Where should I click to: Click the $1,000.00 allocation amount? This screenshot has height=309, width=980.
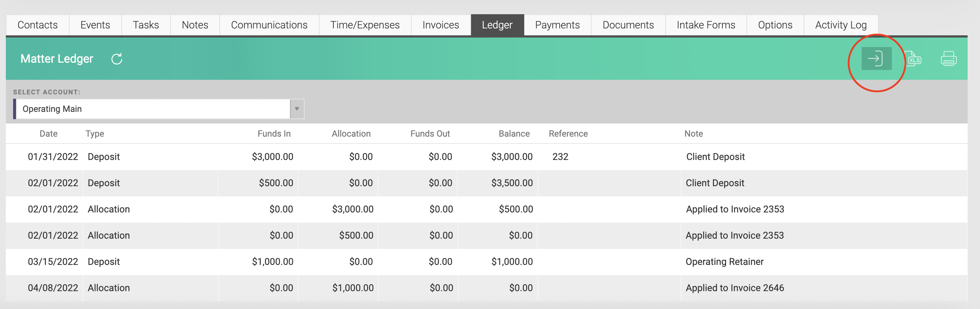[353, 288]
